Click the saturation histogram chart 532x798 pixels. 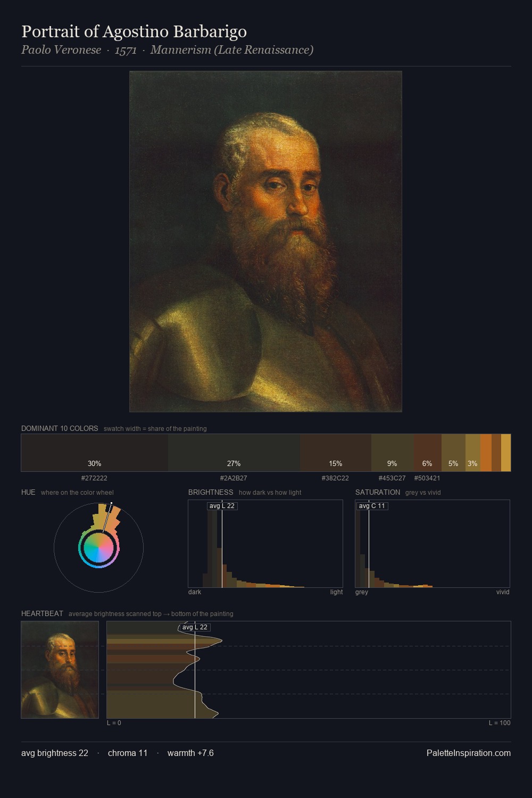433,544
